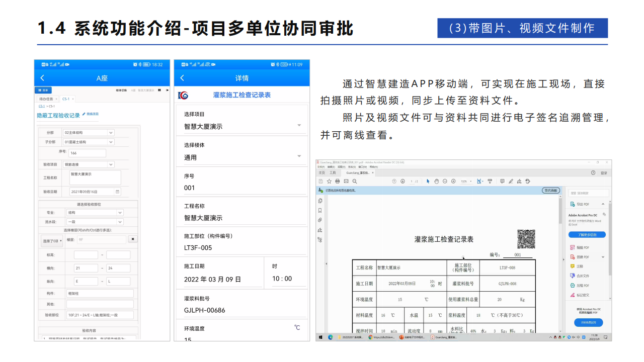This screenshot has height=362, width=644.
Task: Click the pencil edit link beside 隐蔽工程验收记录
Action: (91, 114)
